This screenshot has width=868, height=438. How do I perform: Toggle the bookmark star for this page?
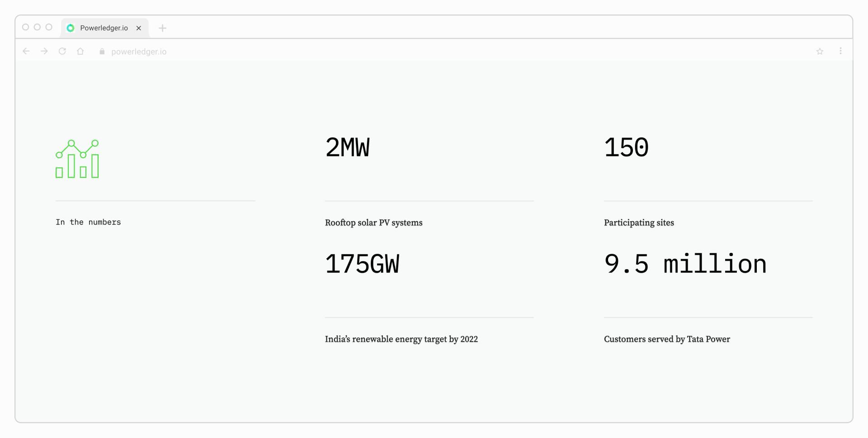pyautogui.click(x=820, y=51)
